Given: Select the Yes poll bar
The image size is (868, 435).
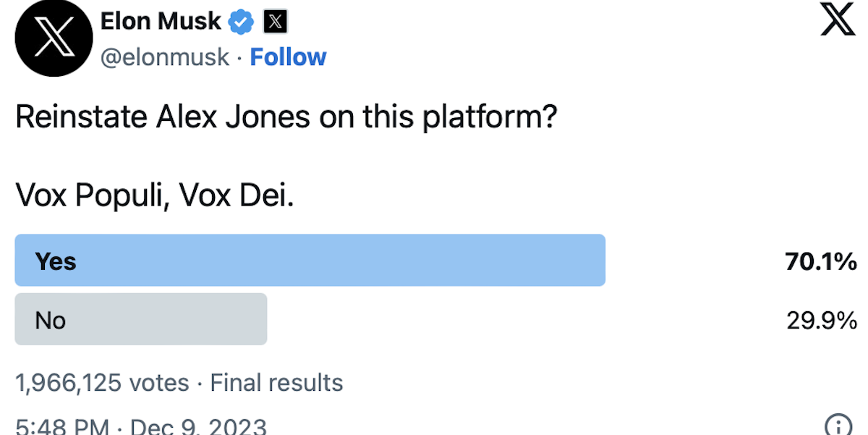Looking at the screenshot, I should click(x=310, y=261).
